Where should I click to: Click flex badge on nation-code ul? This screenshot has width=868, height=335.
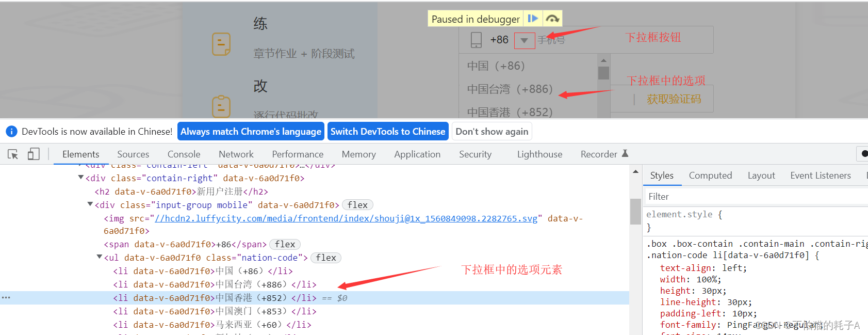coord(326,258)
